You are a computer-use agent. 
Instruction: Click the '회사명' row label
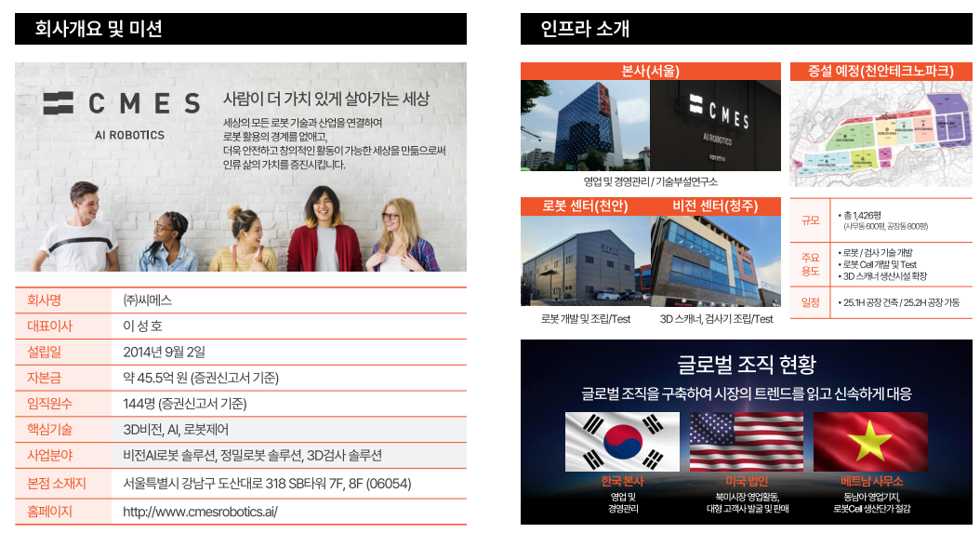coord(44,300)
